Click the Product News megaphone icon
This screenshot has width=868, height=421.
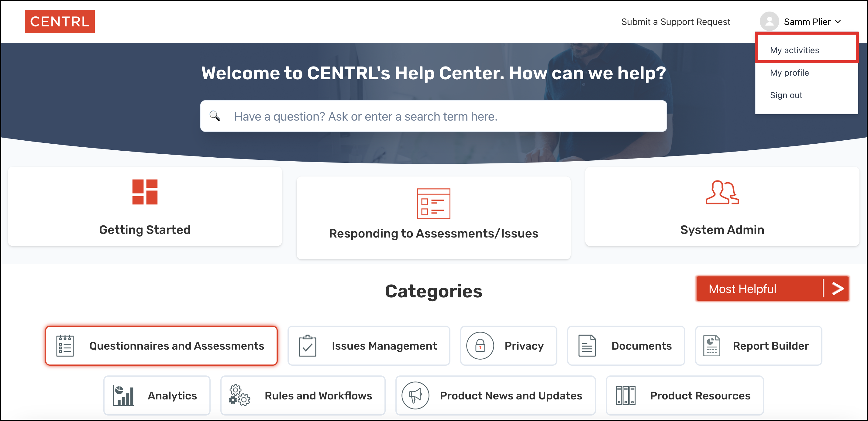(415, 396)
